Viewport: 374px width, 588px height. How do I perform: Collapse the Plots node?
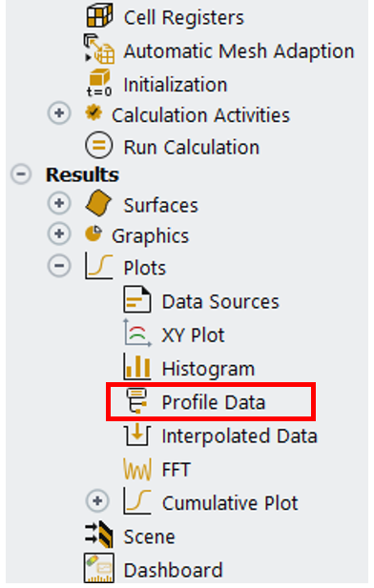click(59, 266)
